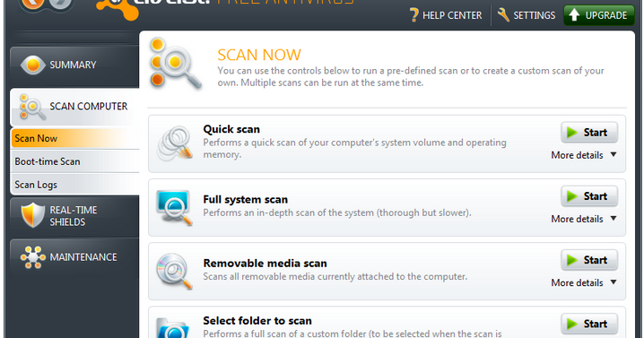Click the orange back navigation arrow
The width and height of the screenshot is (644, 338).
tap(33, 4)
